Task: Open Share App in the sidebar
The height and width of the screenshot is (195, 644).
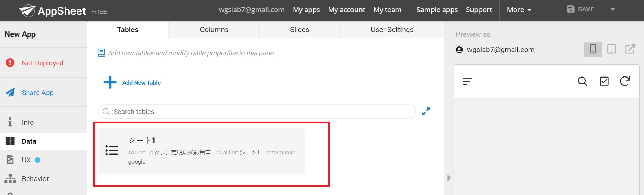Action: click(38, 93)
